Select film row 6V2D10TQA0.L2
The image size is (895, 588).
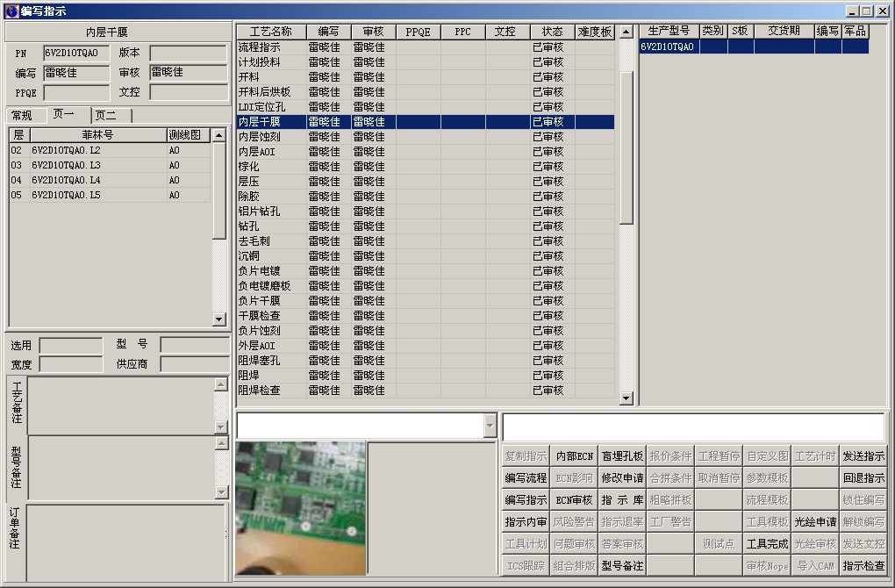click(110, 150)
